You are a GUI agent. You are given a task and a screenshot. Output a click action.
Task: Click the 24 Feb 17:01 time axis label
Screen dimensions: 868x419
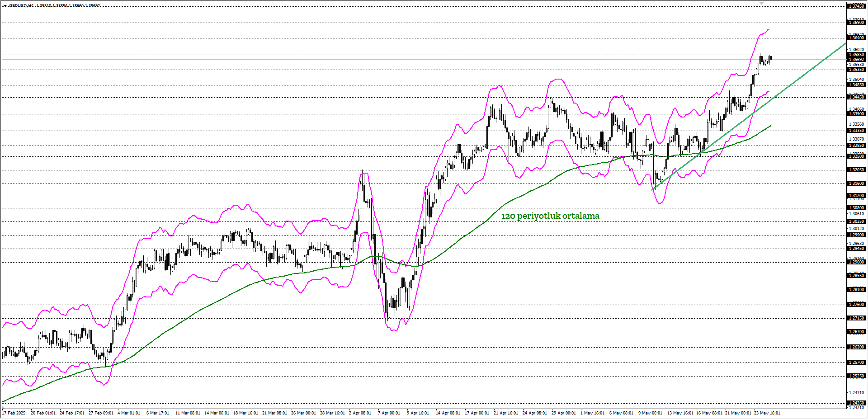click(x=72, y=413)
